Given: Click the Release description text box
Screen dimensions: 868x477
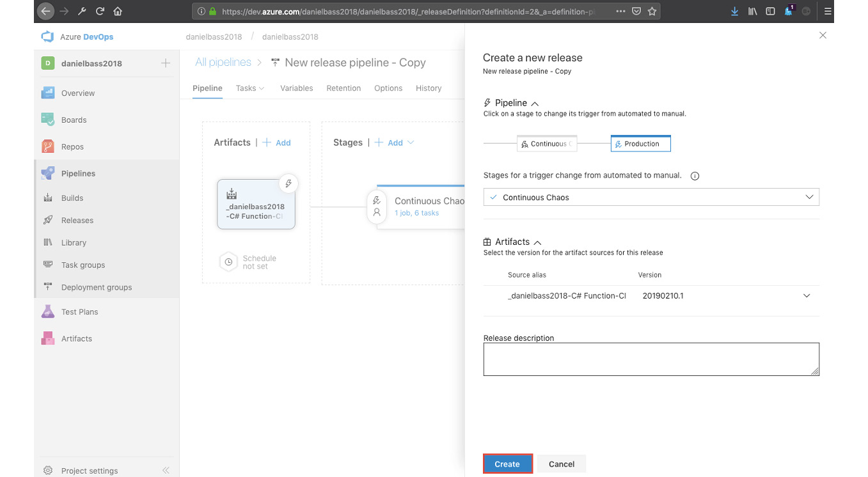Looking at the screenshot, I should [x=651, y=359].
